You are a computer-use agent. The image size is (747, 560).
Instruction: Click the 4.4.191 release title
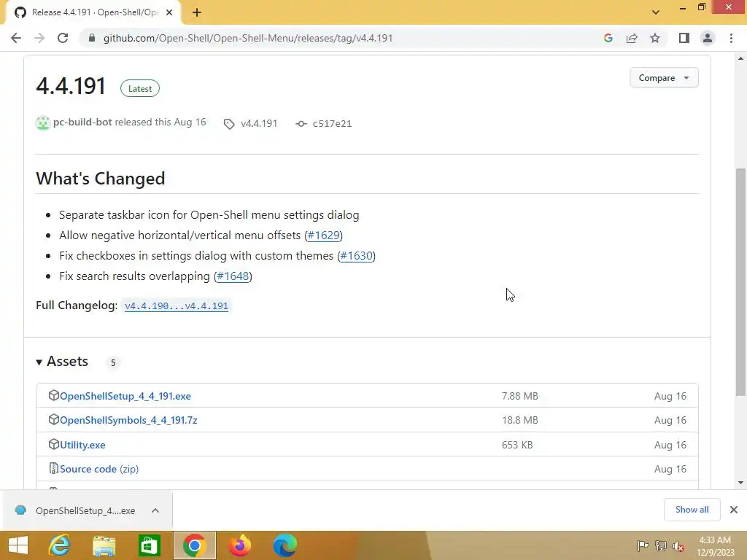[x=71, y=86]
